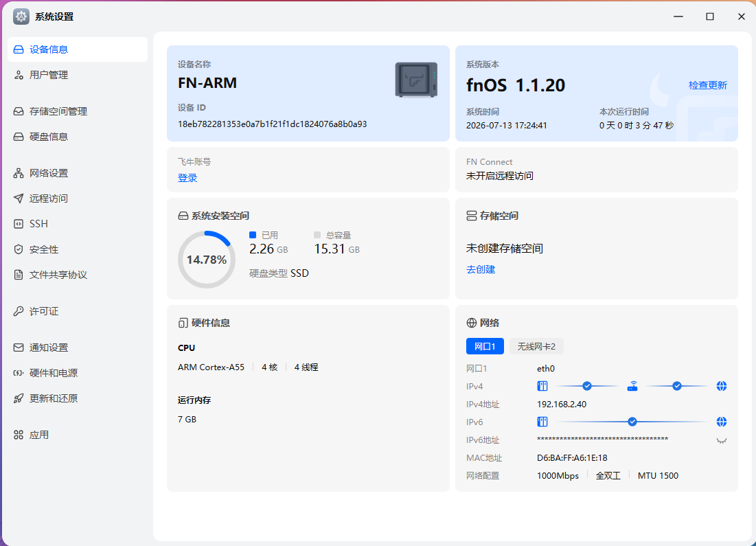756x546 pixels.
Task: Select 网络设置 from sidebar
Action: 78,173
